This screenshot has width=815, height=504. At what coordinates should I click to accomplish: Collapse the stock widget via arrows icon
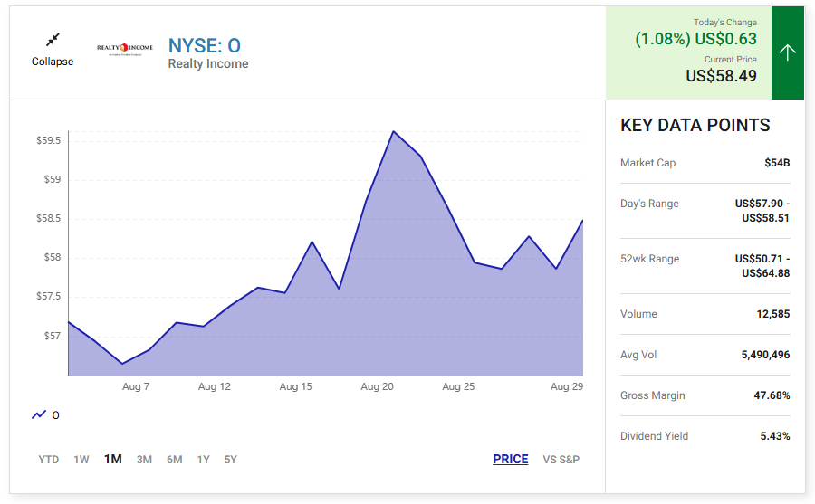coord(53,40)
